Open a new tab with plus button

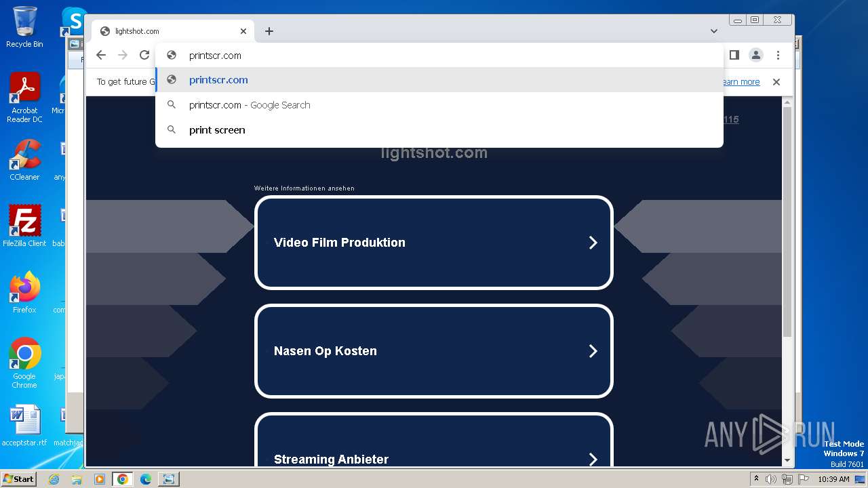pos(269,31)
